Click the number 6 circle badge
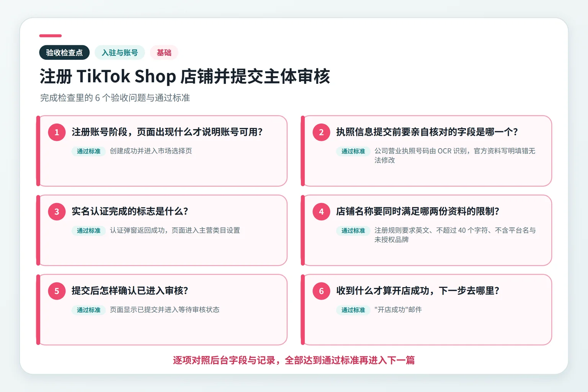The height and width of the screenshot is (392, 588). coord(322,291)
